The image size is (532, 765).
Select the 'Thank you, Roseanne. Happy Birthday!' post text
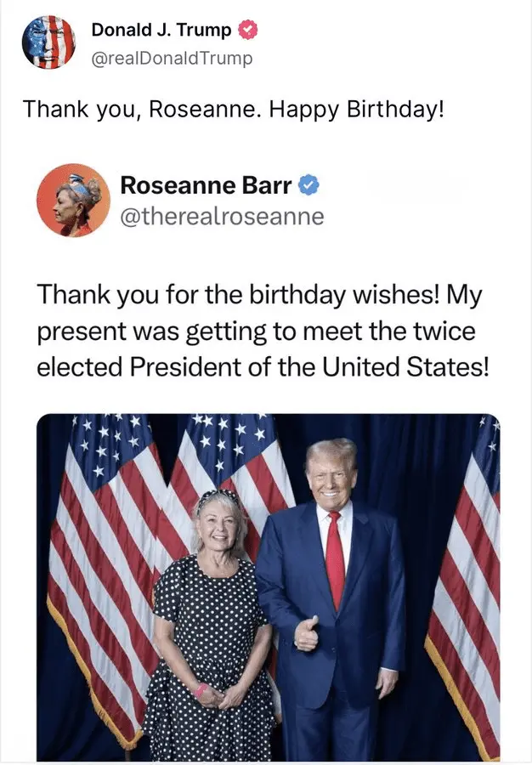[x=234, y=110]
